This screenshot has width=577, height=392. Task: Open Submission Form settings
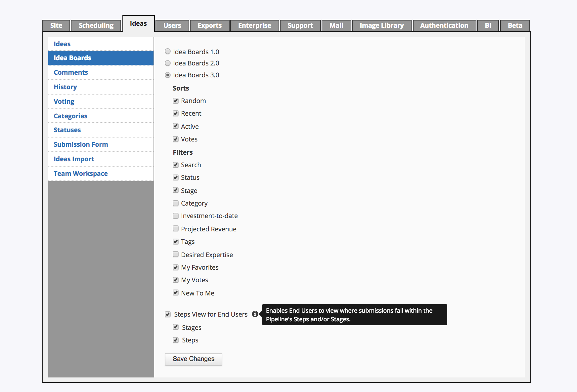click(101, 144)
